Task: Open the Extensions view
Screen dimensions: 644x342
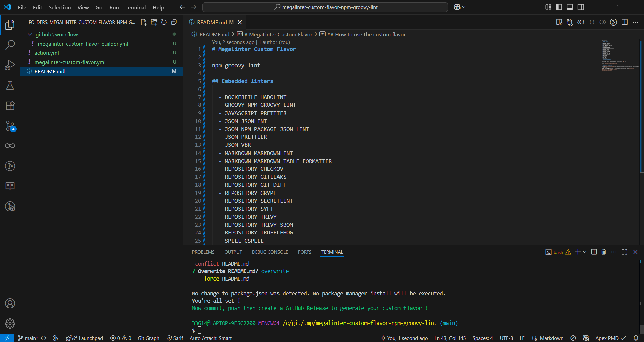Action: (x=10, y=105)
